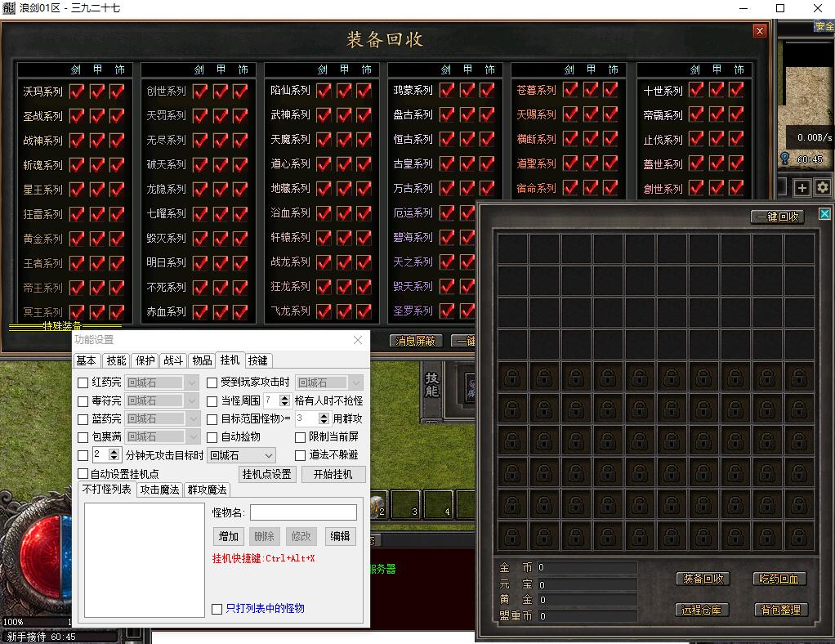835x644 pixels.
Task: Enable the 毒符完 checkbox
Action: 83,401
